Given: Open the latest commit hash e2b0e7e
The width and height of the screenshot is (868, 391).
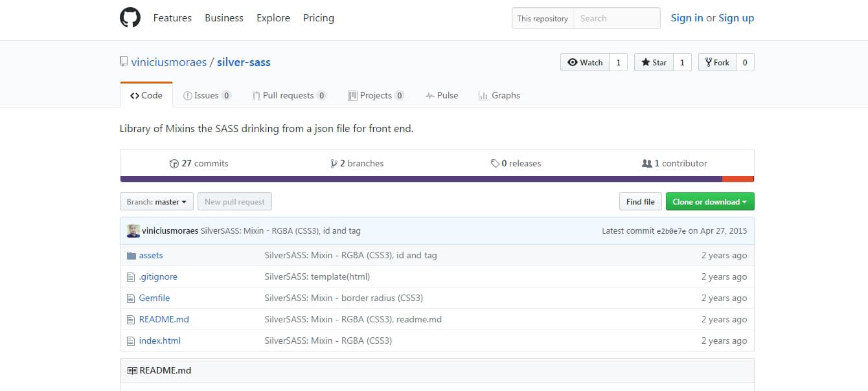Looking at the screenshot, I should [671, 231].
